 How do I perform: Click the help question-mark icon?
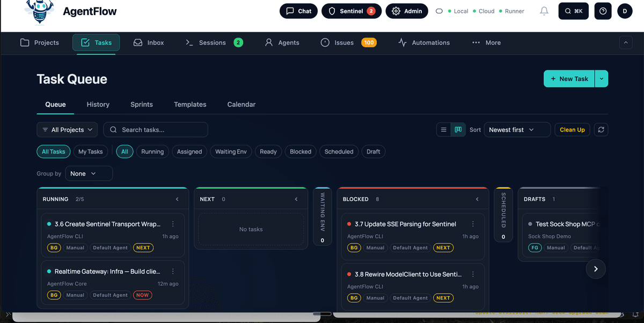click(603, 11)
